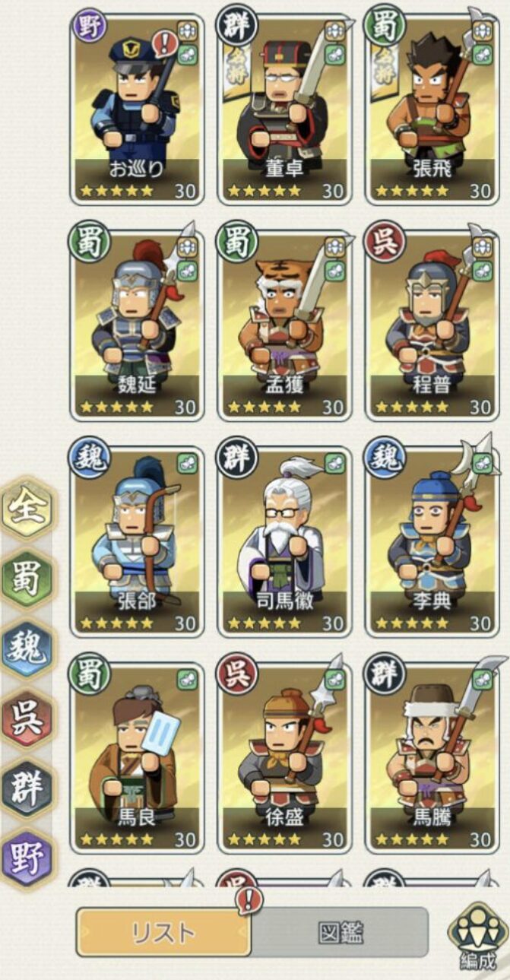Viewport: 510px width, 980px height.
Task: Filter generals by 蜀 faction hexagon
Action: pos(27,579)
